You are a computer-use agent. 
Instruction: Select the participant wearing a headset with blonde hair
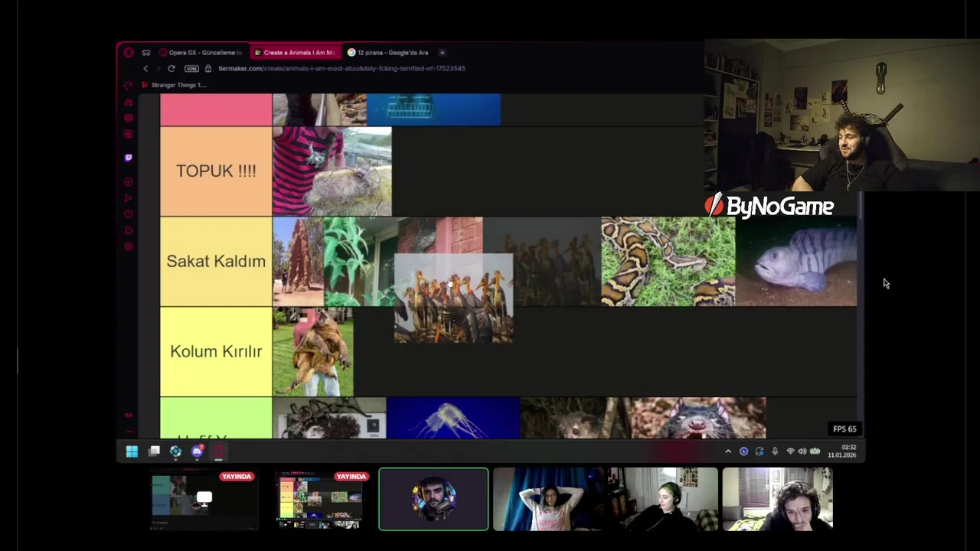[663, 500]
